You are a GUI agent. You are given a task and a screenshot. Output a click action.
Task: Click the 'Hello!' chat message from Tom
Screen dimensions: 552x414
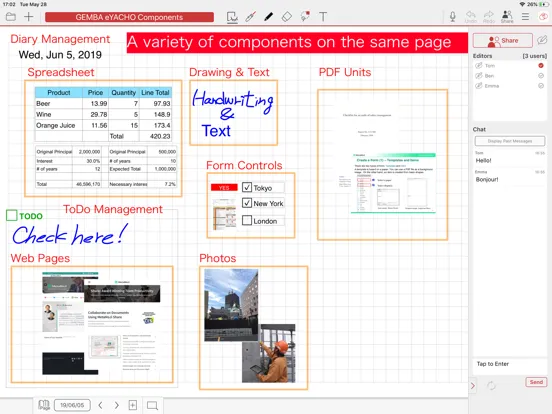point(483,161)
